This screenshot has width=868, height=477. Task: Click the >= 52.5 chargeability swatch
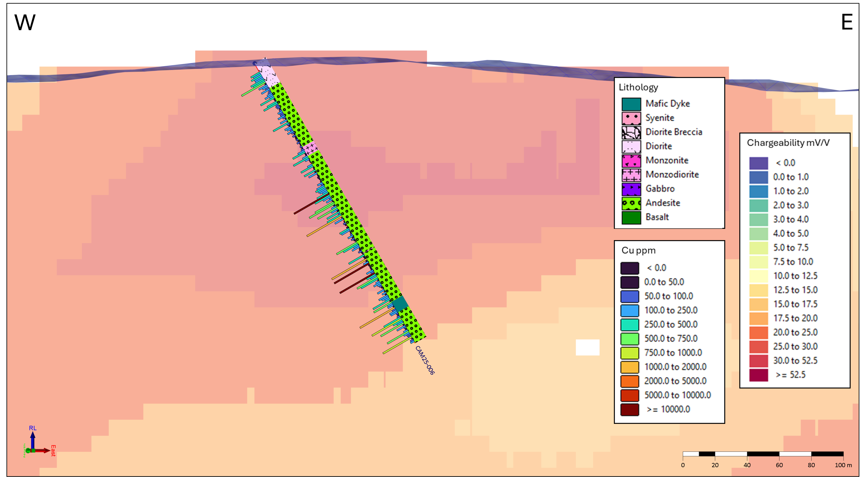758,375
